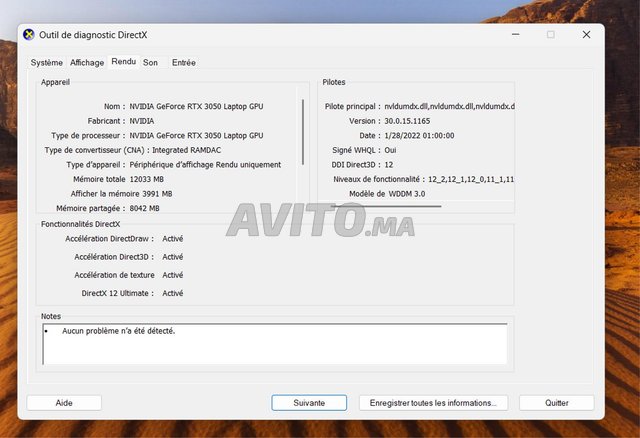
Task: Open the Entrée tab
Action: tap(184, 62)
